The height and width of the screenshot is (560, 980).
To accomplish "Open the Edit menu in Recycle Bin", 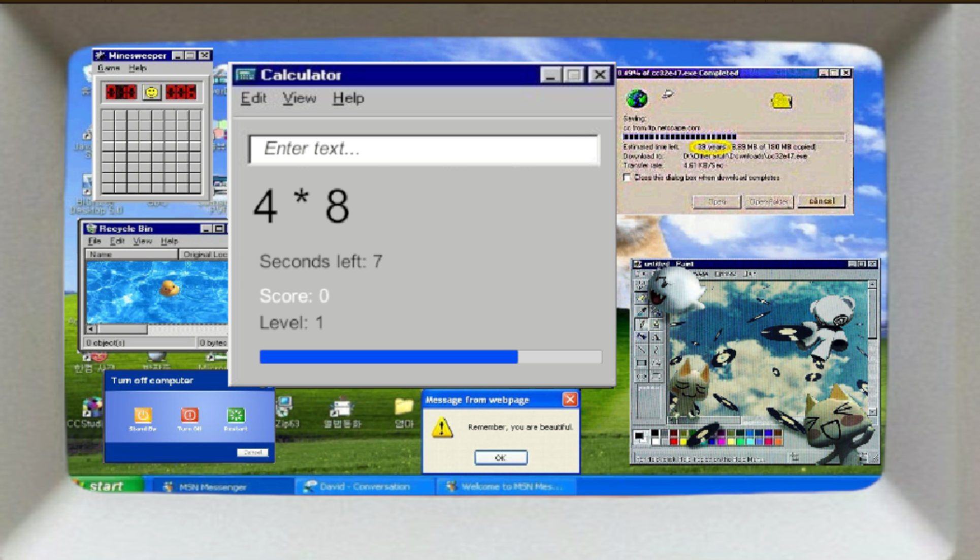I will (117, 241).
